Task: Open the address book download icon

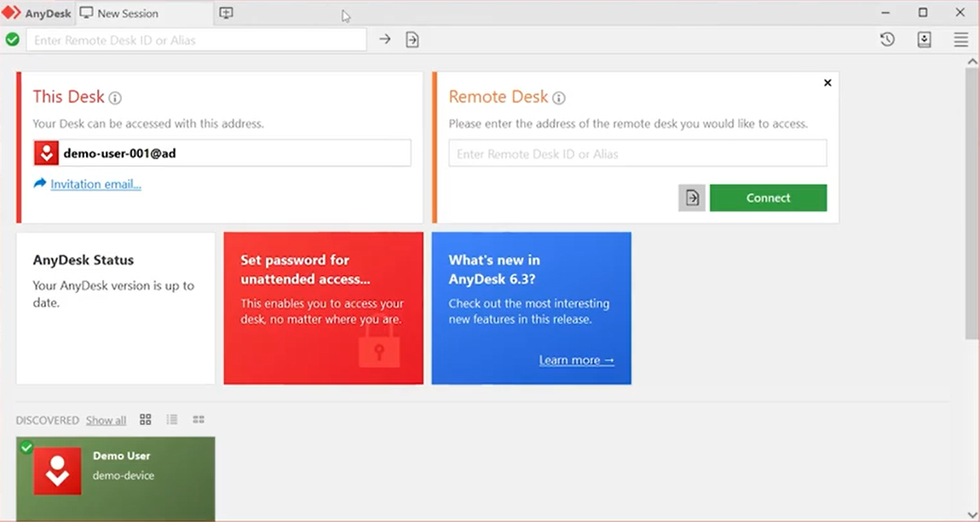Action: [x=925, y=40]
